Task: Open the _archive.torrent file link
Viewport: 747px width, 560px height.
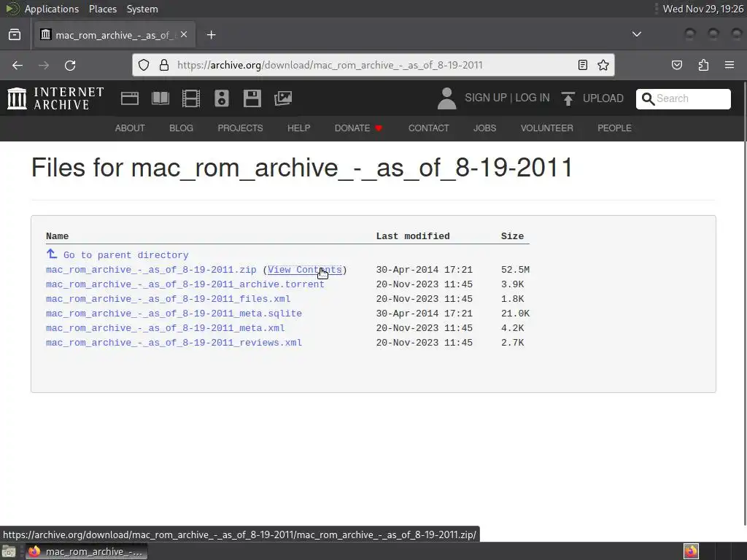Action: [185, 284]
